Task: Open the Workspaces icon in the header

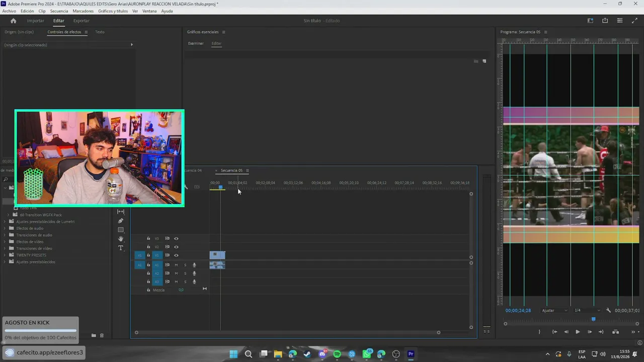Action: (x=590, y=21)
